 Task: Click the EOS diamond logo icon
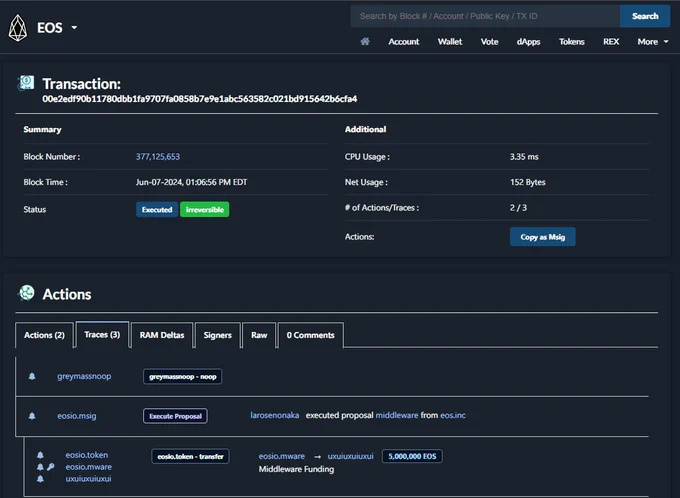point(18,28)
